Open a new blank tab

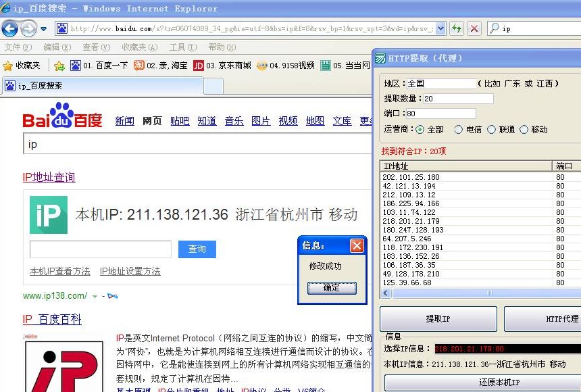pos(213,87)
